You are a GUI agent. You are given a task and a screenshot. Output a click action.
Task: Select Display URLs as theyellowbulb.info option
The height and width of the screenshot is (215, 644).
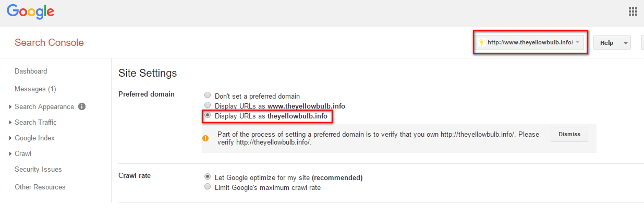pyautogui.click(x=208, y=116)
